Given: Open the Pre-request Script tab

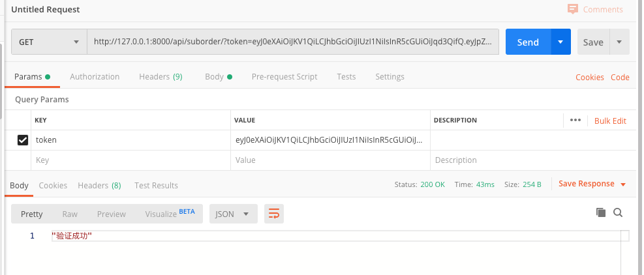Looking at the screenshot, I should click(x=284, y=77).
